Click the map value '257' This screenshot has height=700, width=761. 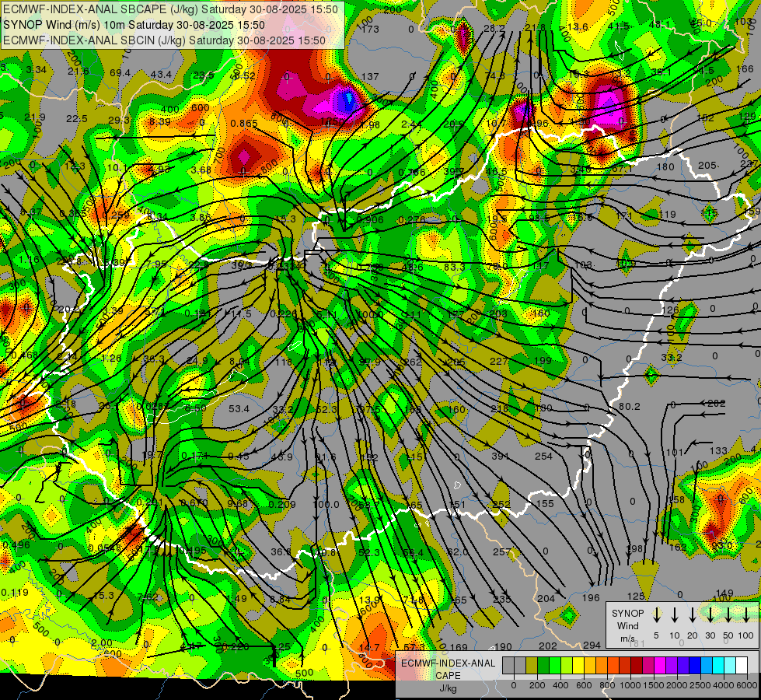(x=502, y=551)
